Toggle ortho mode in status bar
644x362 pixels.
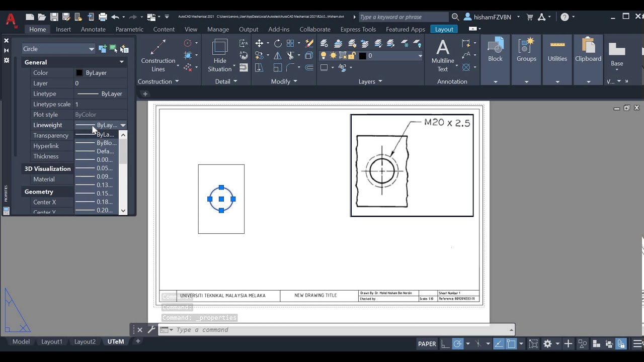[445, 344]
